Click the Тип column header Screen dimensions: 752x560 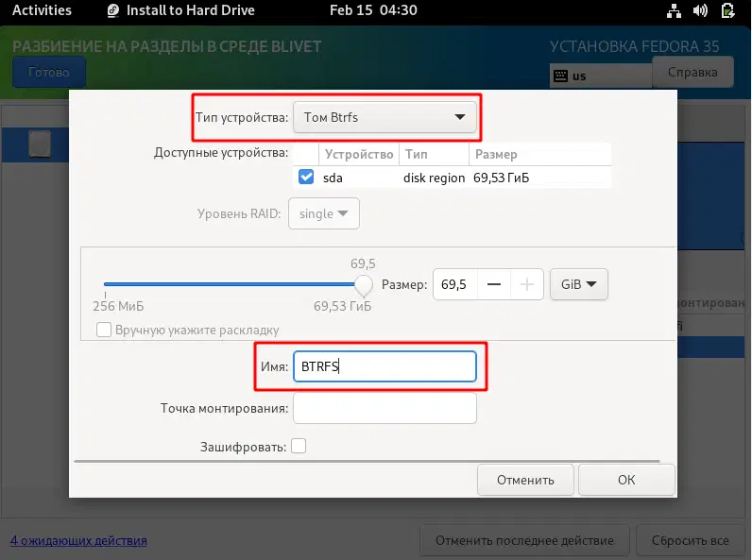point(434,154)
